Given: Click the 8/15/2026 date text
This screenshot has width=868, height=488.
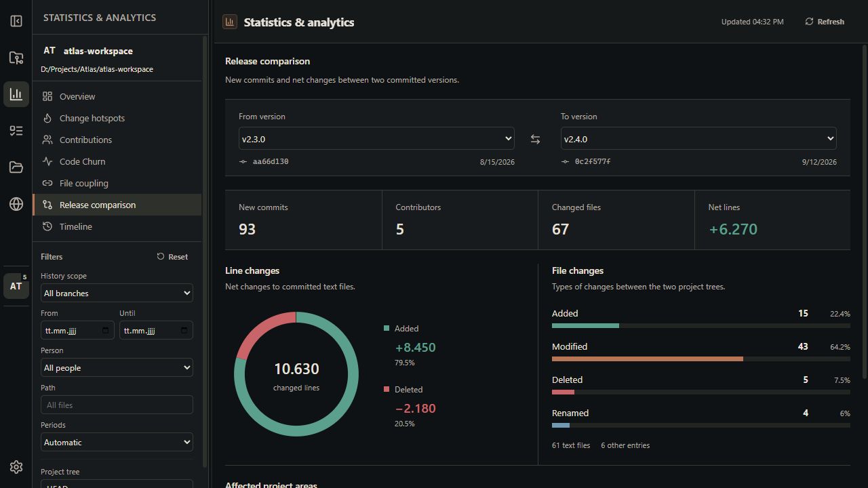Looking at the screenshot, I should click(497, 162).
